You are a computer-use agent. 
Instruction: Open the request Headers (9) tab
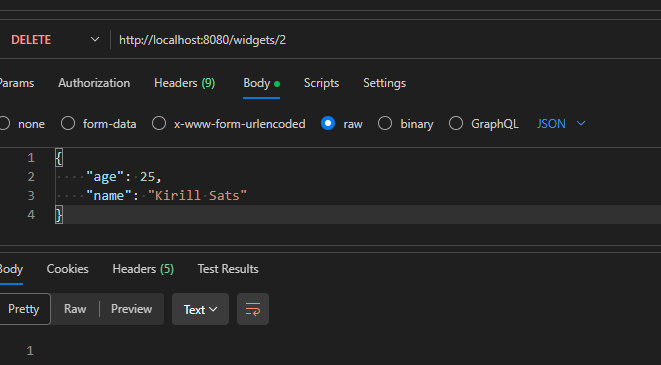[185, 83]
